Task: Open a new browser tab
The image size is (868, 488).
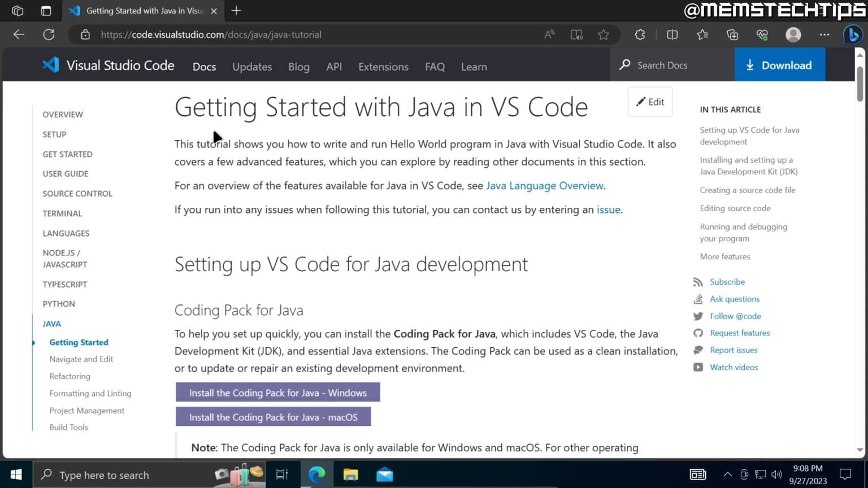Action: tap(236, 11)
